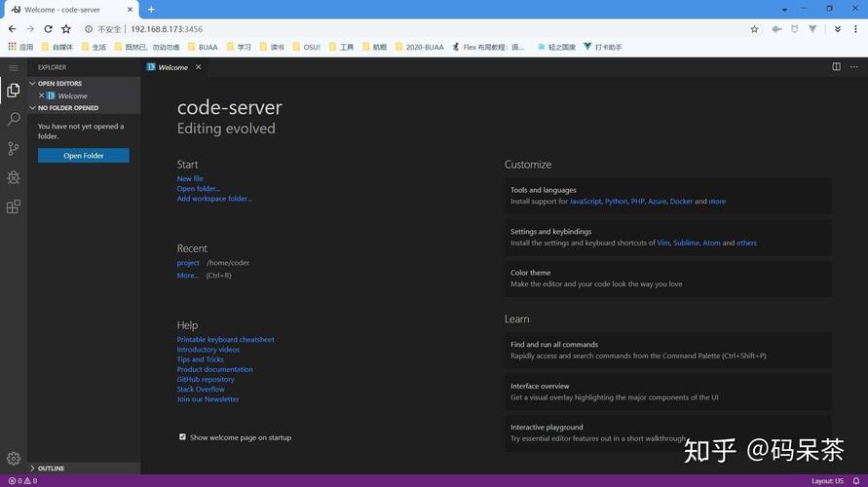Viewport: 868px width, 487px height.
Task: Install Vim keybindings link
Action: pos(662,243)
